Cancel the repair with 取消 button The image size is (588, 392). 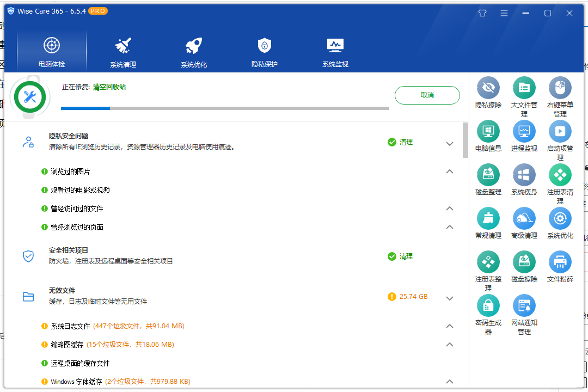point(427,95)
